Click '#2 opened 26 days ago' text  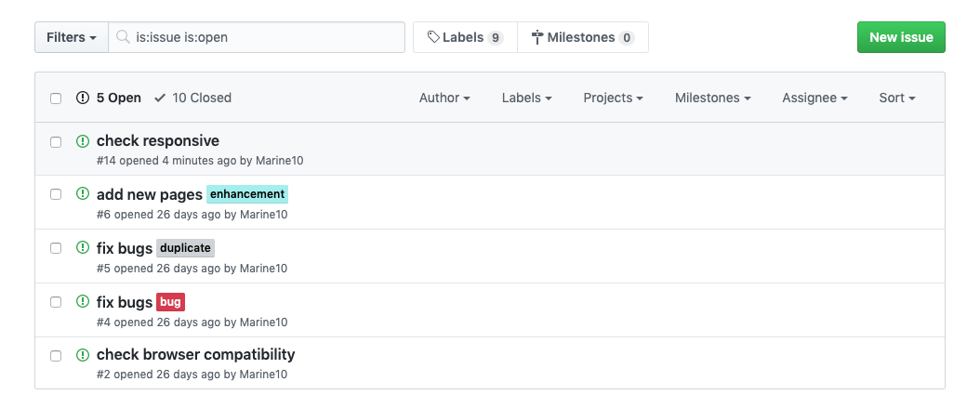point(158,375)
